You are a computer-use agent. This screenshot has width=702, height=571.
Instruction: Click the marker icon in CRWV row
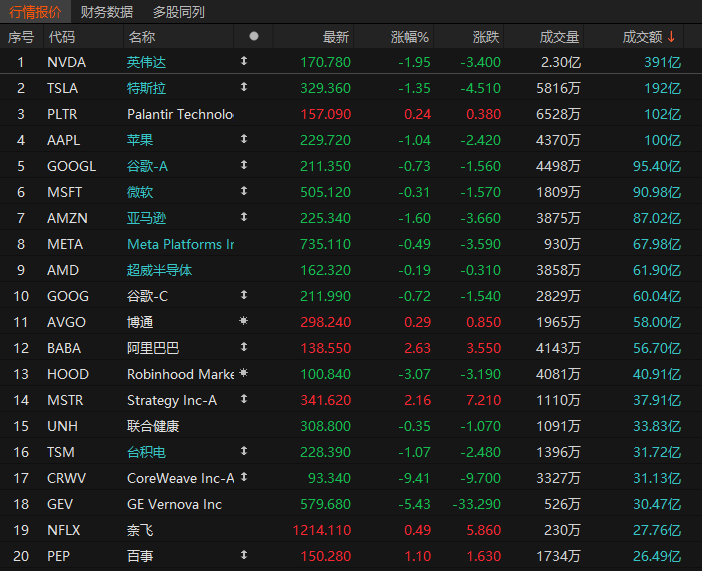coord(244,476)
